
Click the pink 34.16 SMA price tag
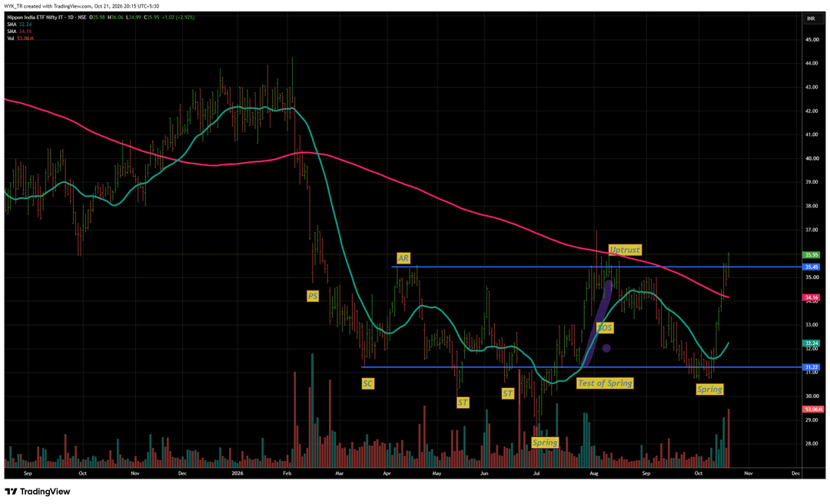tap(812, 298)
